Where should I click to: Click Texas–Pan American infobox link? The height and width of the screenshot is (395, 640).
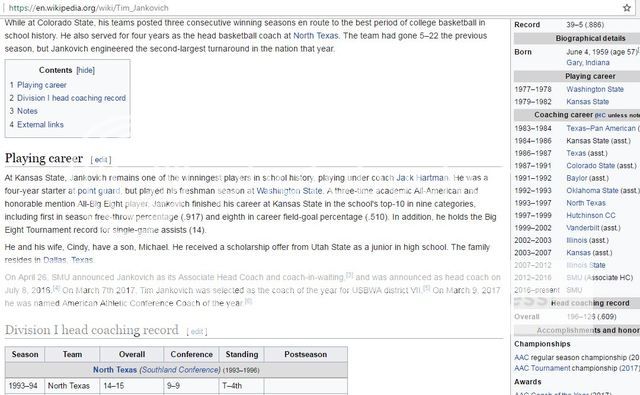pos(601,128)
